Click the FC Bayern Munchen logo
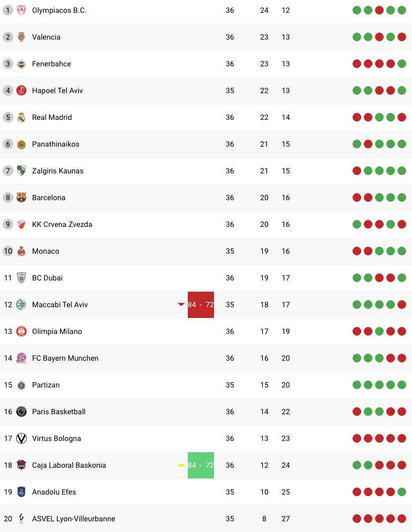Image resolution: width=412 pixels, height=532 pixels. pyautogui.click(x=21, y=358)
